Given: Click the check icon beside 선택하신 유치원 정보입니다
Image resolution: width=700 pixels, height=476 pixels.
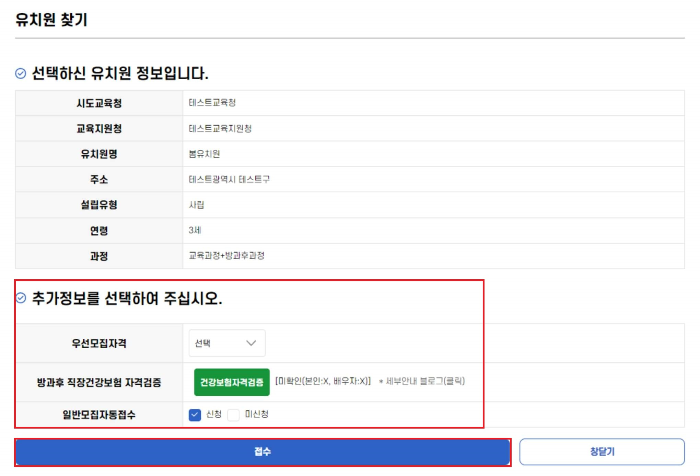Looking at the screenshot, I should 21,73.
